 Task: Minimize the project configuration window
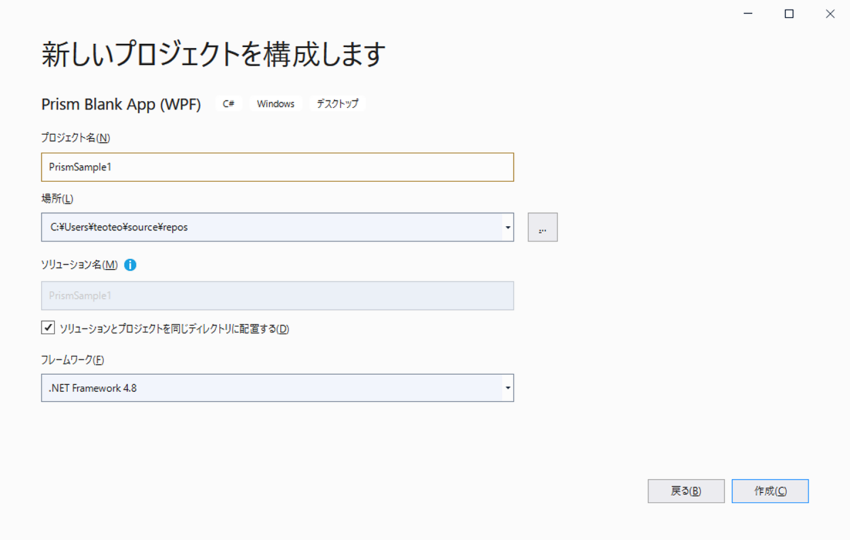coord(748,14)
